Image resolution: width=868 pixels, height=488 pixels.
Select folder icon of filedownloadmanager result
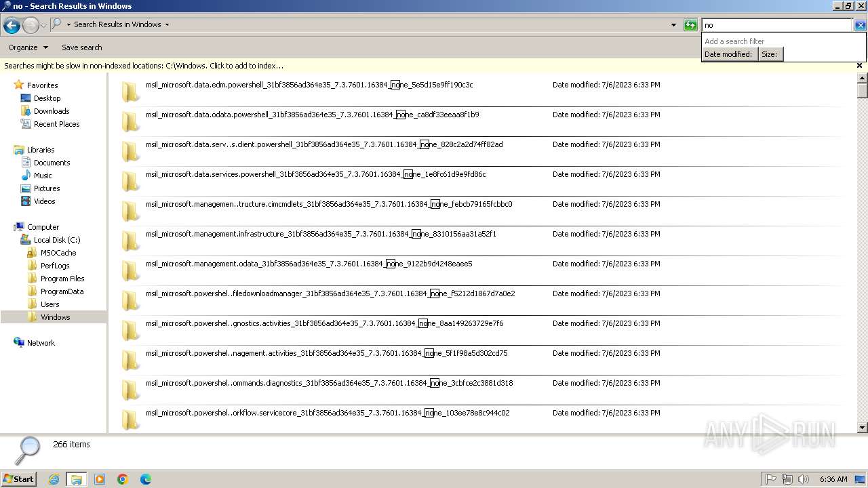point(130,301)
